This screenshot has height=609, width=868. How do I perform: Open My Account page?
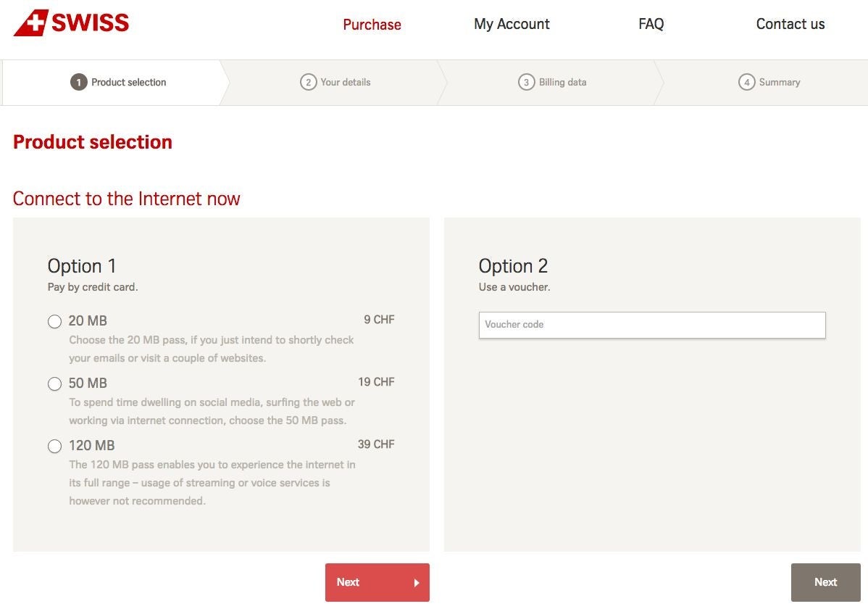pos(512,25)
